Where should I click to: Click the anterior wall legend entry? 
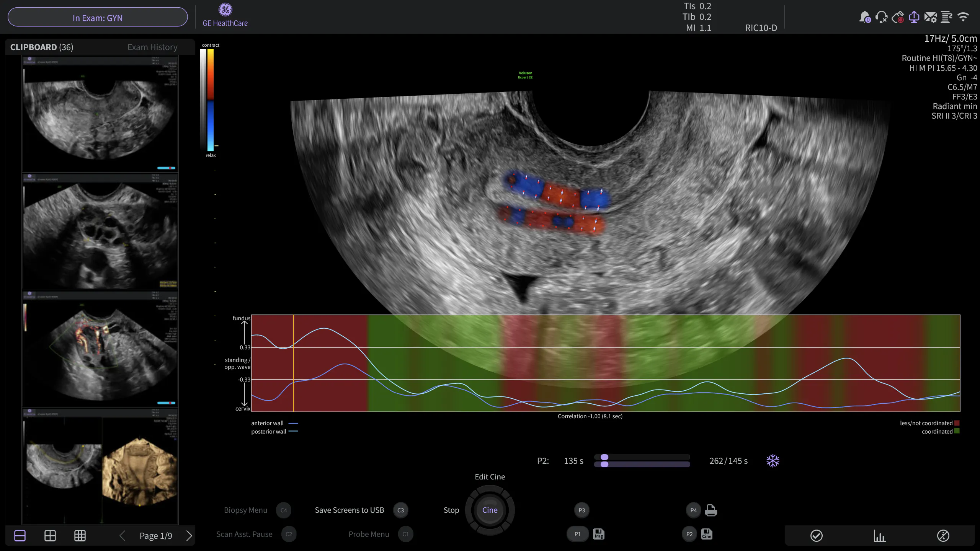[x=274, y=423]
